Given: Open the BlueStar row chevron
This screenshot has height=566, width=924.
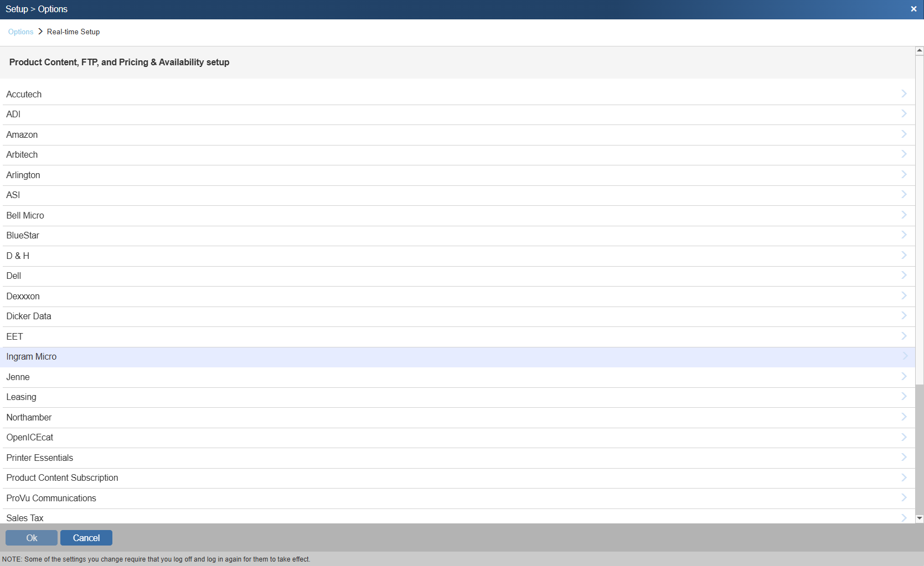Looking at the screenshot, I should [904, 235].
